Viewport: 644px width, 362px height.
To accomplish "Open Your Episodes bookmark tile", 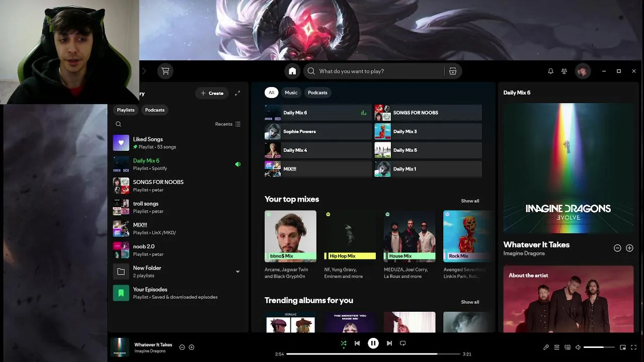I will click(121, 293).
